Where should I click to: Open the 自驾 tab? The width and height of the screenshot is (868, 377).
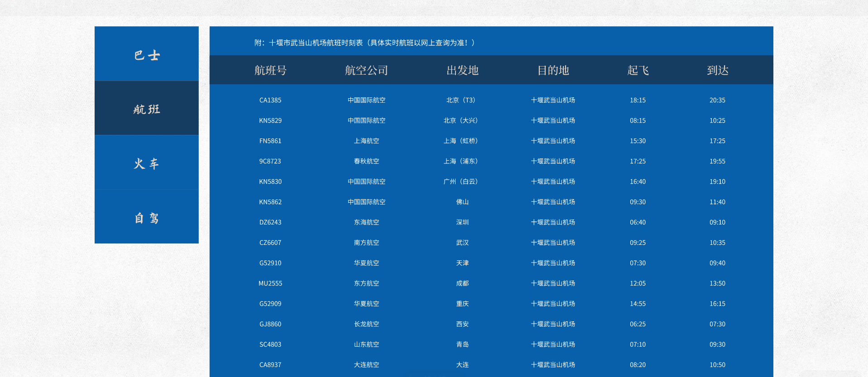tap(147, 218)
